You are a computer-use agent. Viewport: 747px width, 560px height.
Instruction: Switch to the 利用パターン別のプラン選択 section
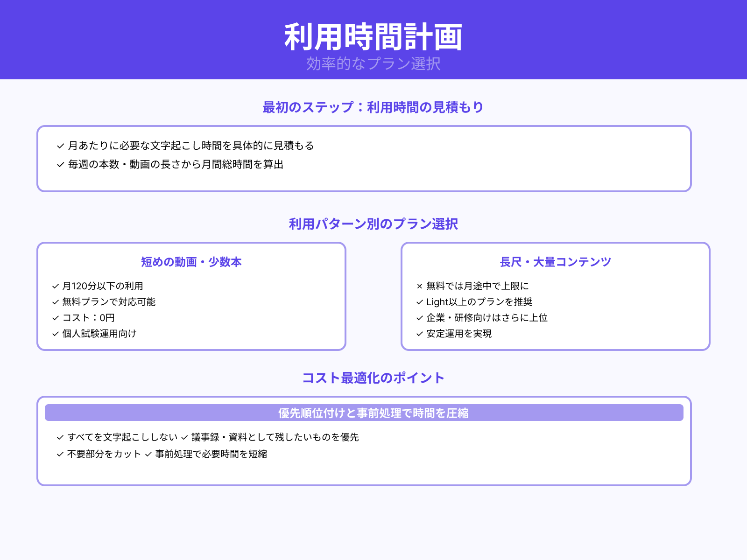373,224
